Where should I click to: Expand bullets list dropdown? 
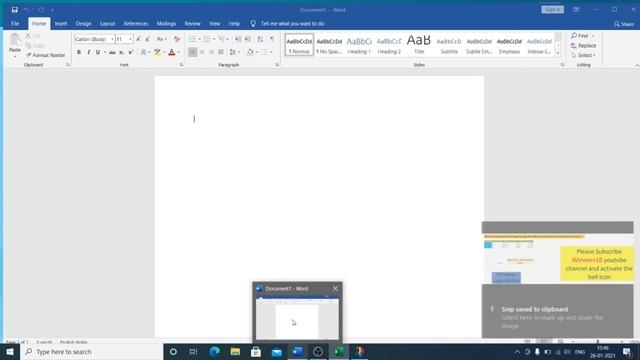pyautogui.click(x=200, y=39)
